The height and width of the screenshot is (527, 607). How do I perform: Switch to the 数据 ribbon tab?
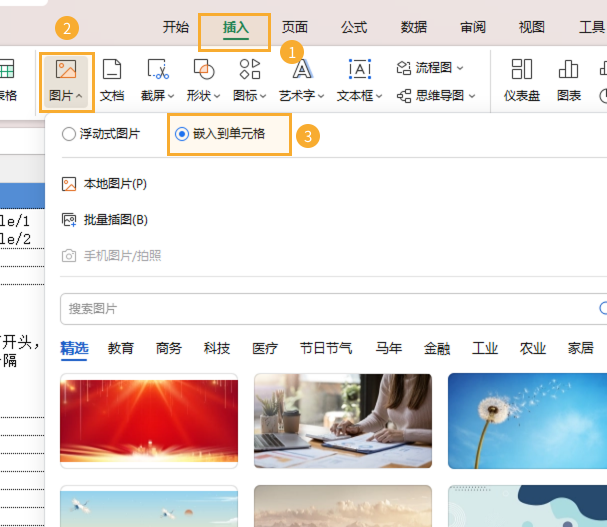tap(413, 27)
